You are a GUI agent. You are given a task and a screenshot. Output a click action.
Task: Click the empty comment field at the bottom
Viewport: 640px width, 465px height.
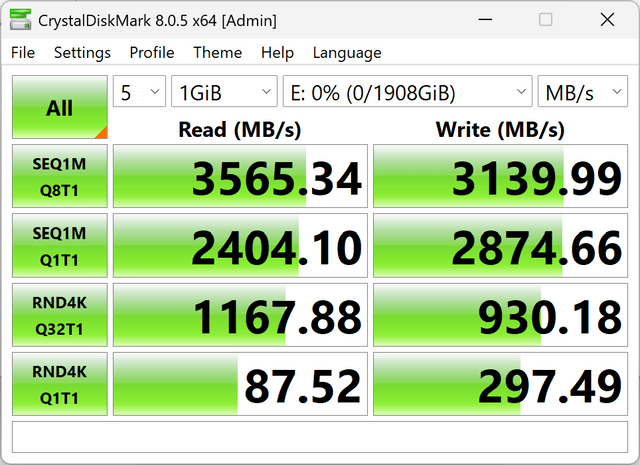(320, 437)
